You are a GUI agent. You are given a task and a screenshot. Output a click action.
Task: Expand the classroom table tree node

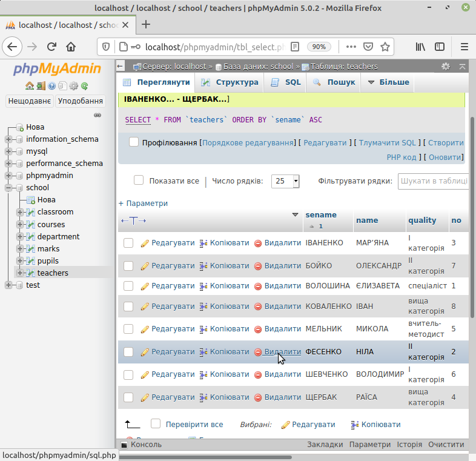[20, 212]
